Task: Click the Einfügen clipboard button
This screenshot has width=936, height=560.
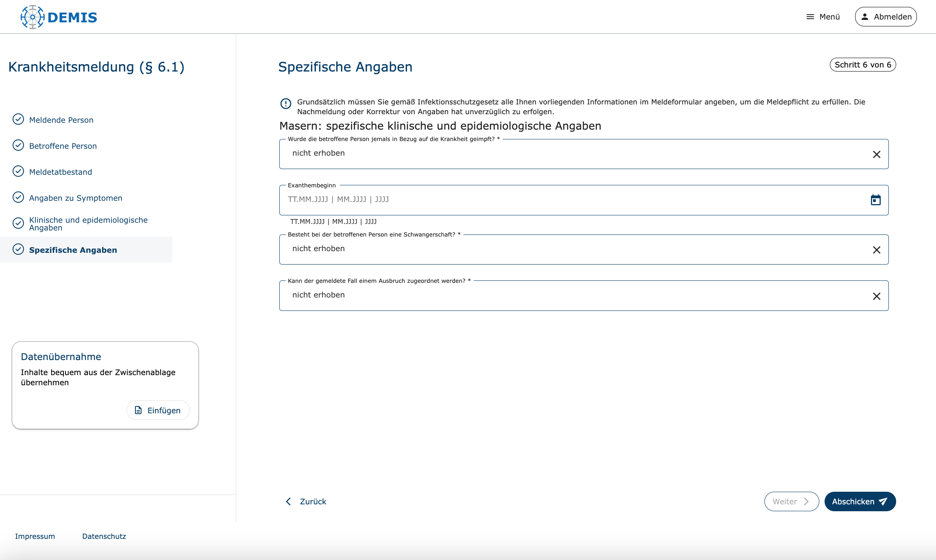Action: coord(158,410)
